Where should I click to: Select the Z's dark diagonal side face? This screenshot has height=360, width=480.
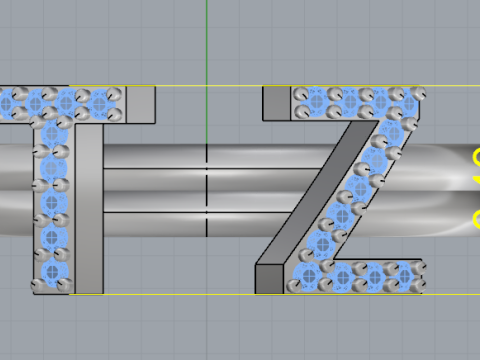317,193
